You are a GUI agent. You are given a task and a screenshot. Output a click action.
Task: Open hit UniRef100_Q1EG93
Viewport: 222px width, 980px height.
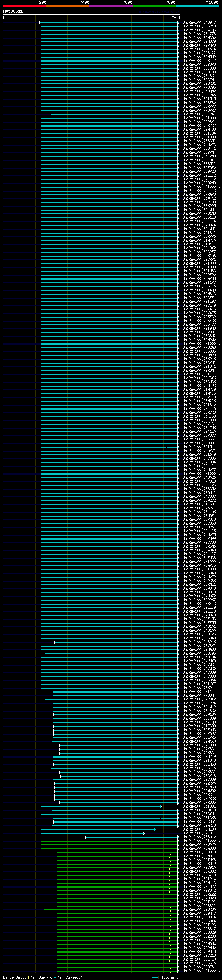pos(199,726)
